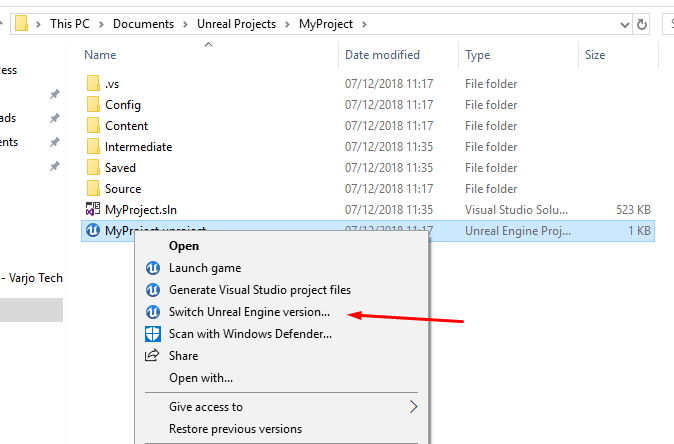Click the Intermediate folder icon
Viewport: 674px width, 444px height.
pyautogui.click(x=93, y=147)
